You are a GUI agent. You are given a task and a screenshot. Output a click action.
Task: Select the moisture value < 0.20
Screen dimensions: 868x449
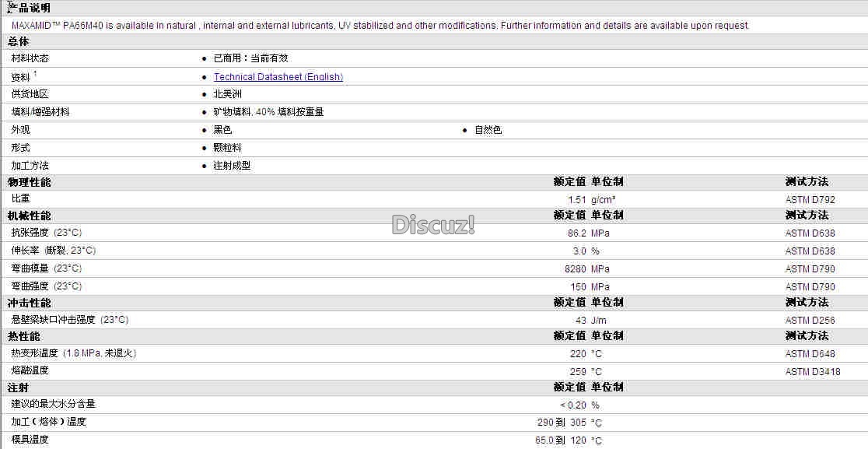573,405
